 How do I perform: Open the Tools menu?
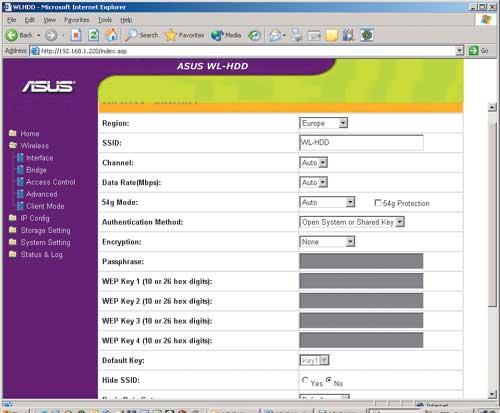tap(105, 20)
